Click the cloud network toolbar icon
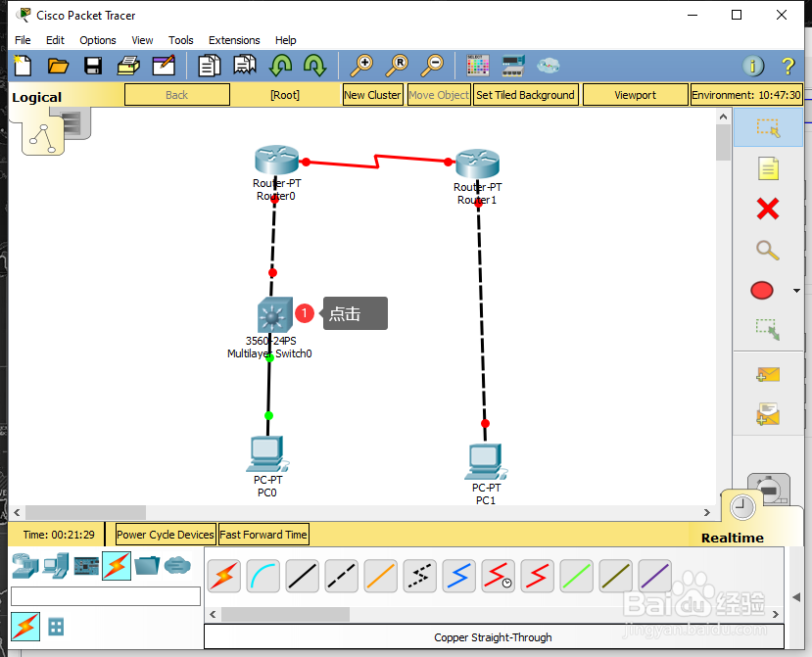812x657 pixels. pyautogui.click(x=548, y=66)
